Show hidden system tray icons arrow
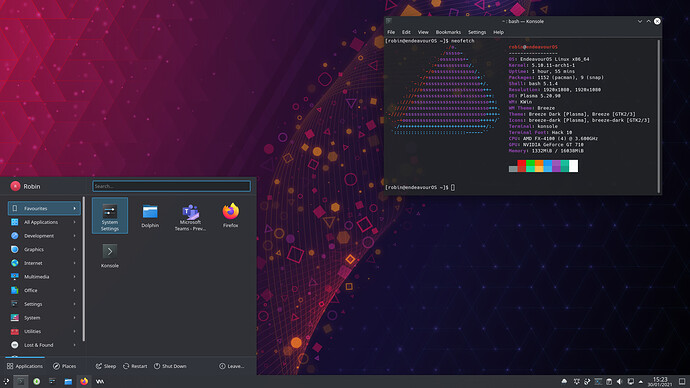The height and width of the screenshot is (388, 690). tap(641, 381)
